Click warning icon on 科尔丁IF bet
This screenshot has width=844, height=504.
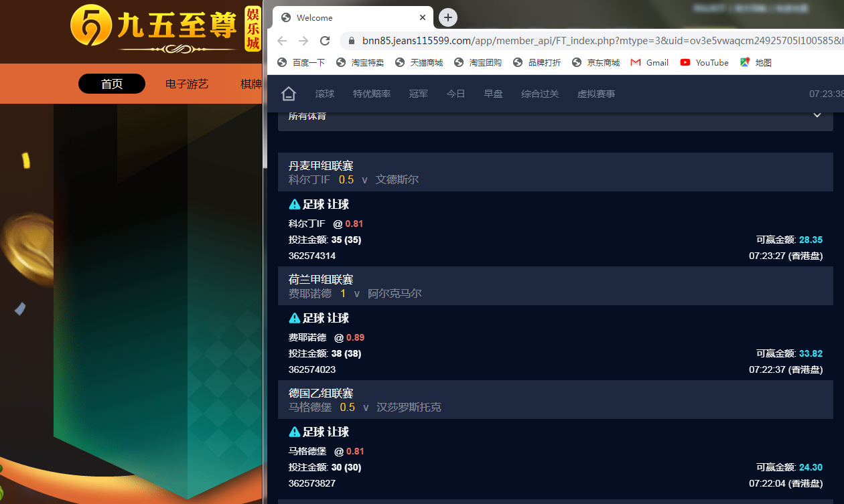[294, 204]
